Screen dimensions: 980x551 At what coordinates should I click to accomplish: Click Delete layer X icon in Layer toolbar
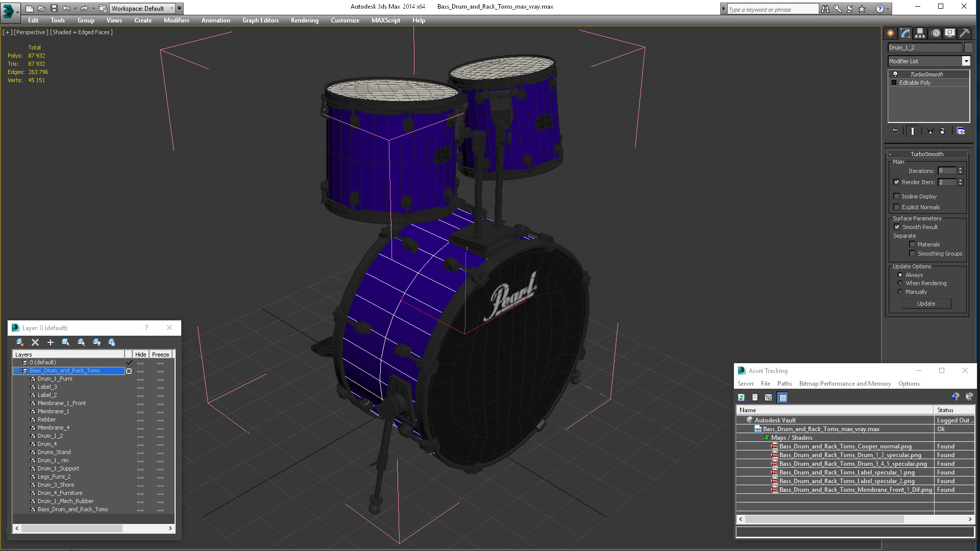click(x=35, y=342)
